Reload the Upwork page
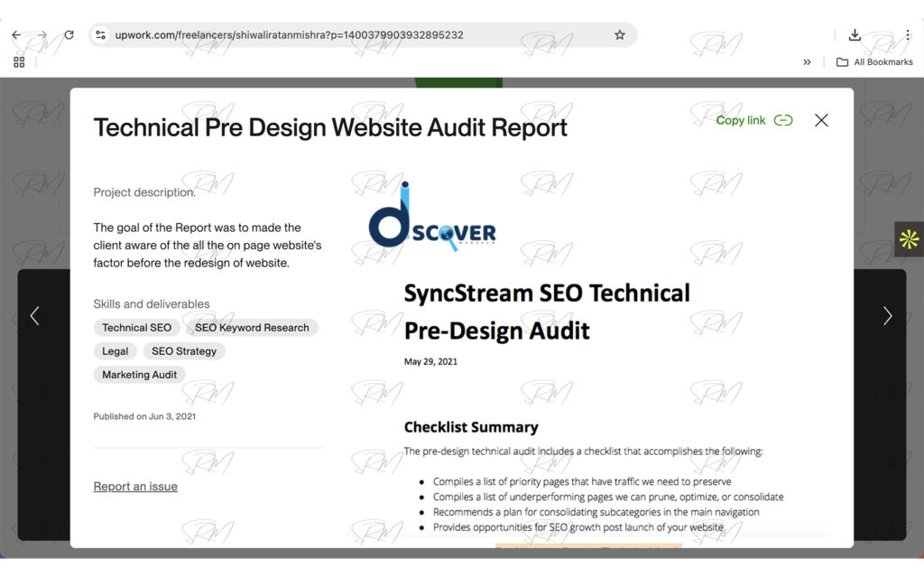This screenshot has height=577, width=924. coord(69,35)
